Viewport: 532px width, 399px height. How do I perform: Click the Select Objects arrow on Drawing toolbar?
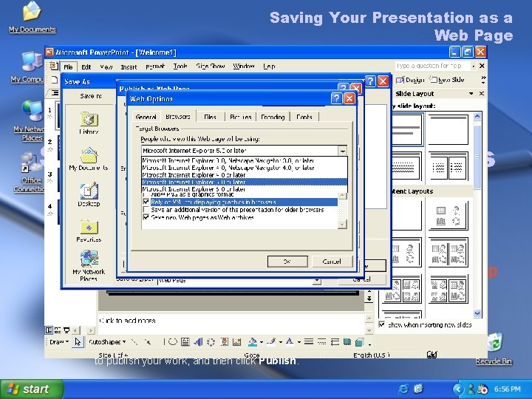point(78,341)
